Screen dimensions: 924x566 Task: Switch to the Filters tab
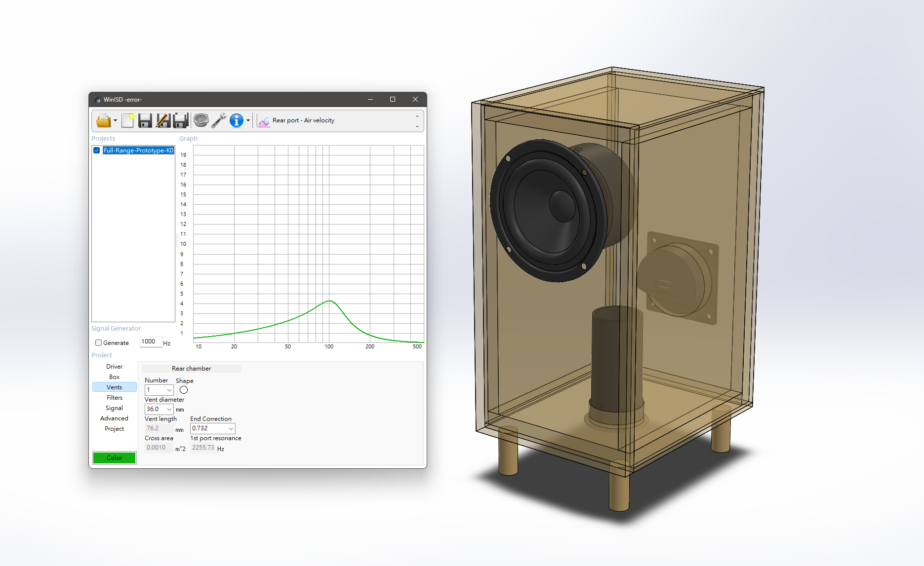114,398
